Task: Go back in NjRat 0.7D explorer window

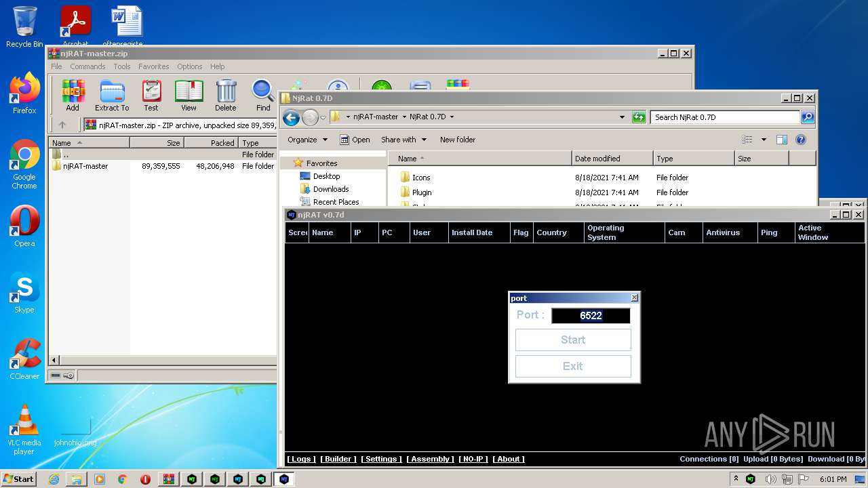Action: point(292,117)
